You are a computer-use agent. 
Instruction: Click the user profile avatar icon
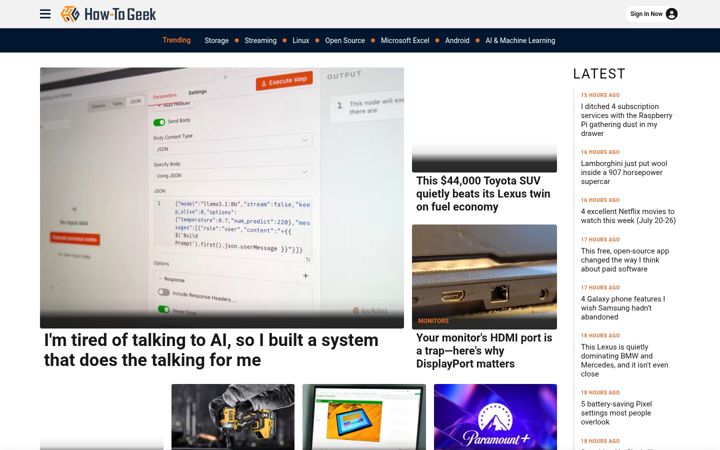pos(671,14)
